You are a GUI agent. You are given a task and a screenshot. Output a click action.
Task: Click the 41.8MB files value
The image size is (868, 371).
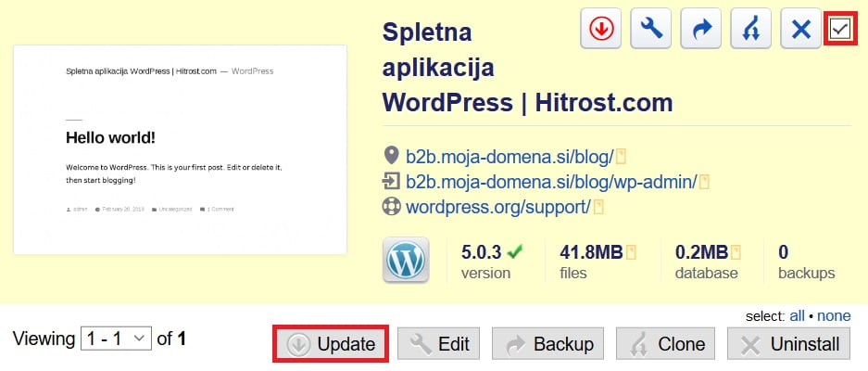point(591,252)
